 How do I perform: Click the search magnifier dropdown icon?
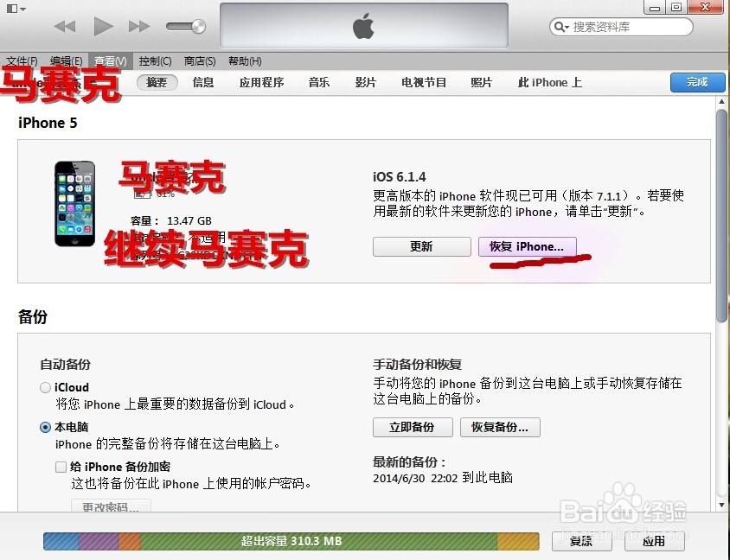coord(561,27)
